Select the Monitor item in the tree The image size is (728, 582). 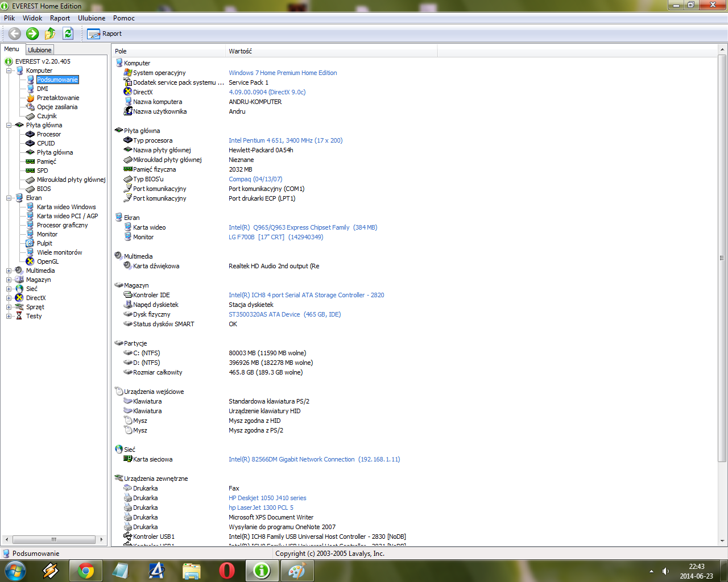pos(47,234)
